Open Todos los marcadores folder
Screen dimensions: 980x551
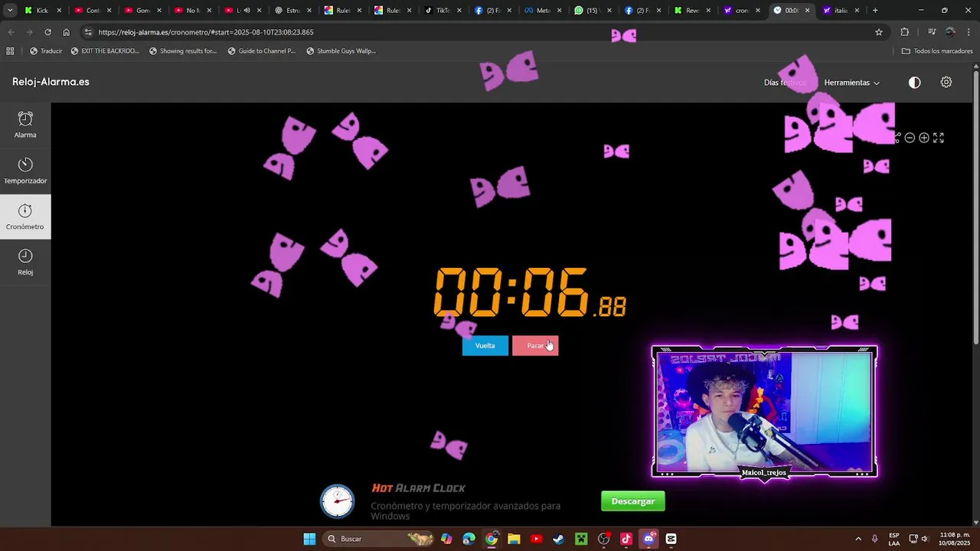(x=937, y=51)
